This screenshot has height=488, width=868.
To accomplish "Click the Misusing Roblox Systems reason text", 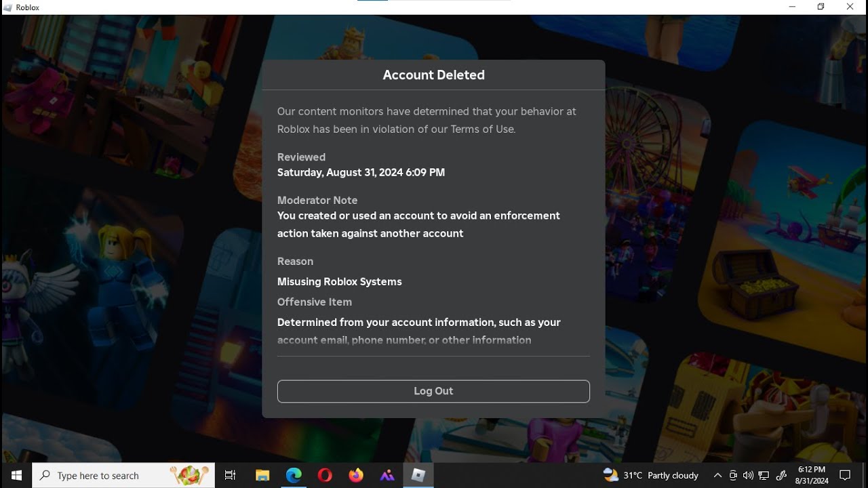I will (339, 282).
